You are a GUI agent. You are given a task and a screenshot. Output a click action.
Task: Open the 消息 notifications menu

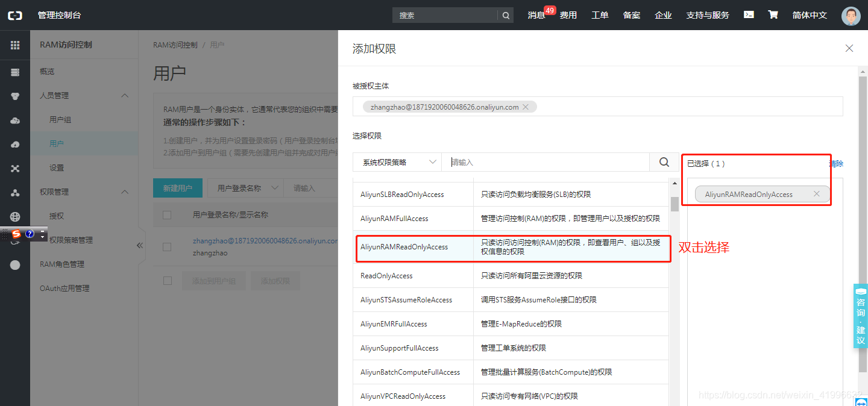tap(536, 15)
